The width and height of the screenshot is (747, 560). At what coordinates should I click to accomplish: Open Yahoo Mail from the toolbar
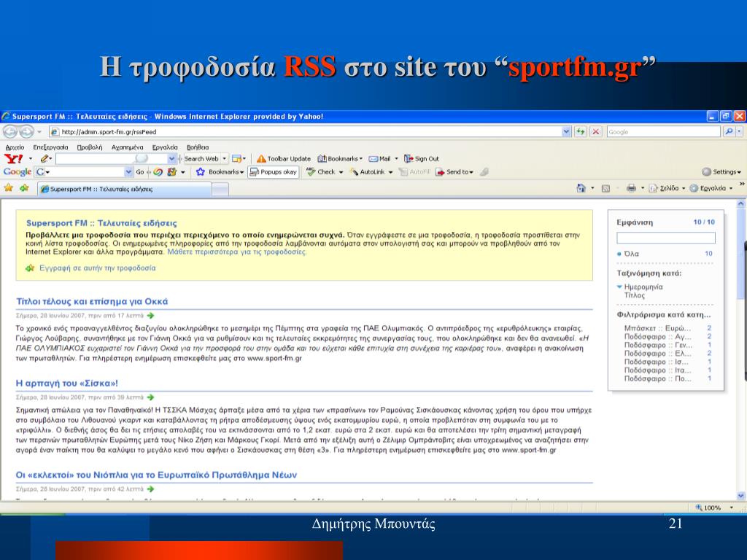point(379,158)
